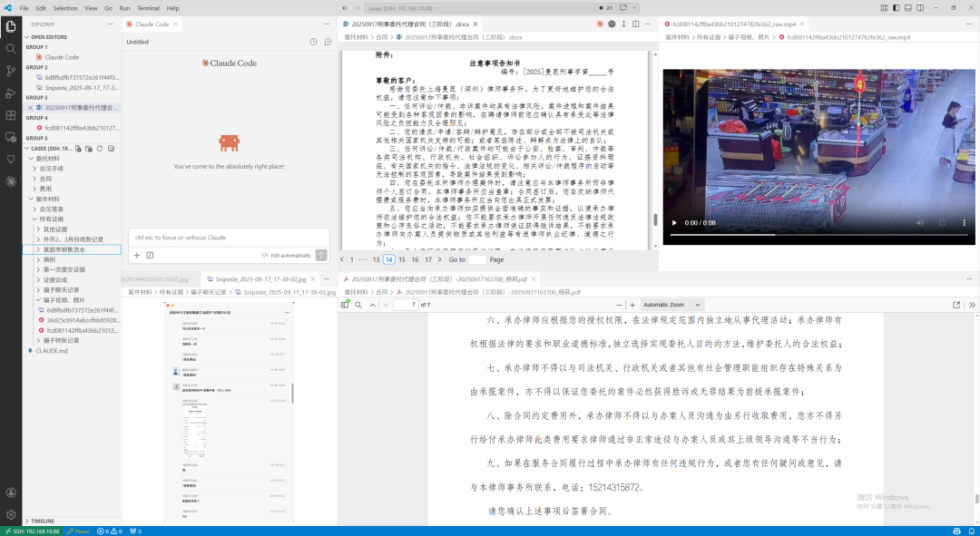Screen dimensions: 980x536
Task: Switch to the Snipaste_2025-09-17_17-38-02.jpg tab
Action: point(260,279)
